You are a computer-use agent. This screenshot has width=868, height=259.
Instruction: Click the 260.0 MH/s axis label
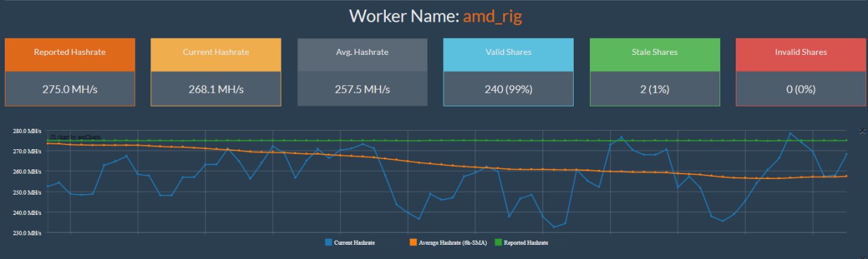pyautogui.click(x=27, y=171)
